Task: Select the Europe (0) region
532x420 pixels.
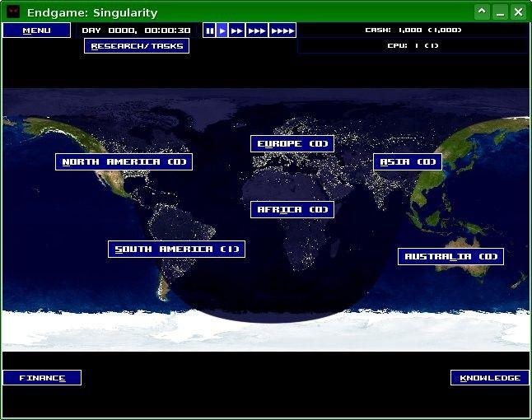Action: [292, 144]
